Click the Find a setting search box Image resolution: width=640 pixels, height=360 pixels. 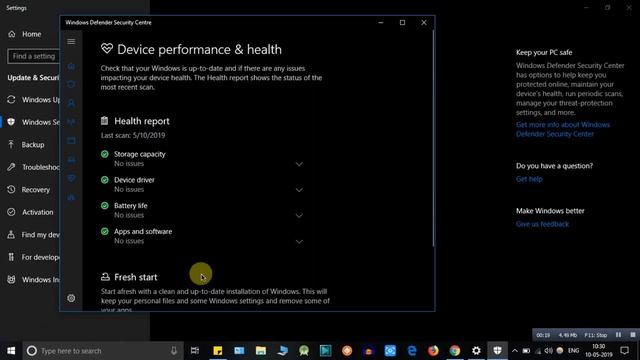click(x=34, y=56)
